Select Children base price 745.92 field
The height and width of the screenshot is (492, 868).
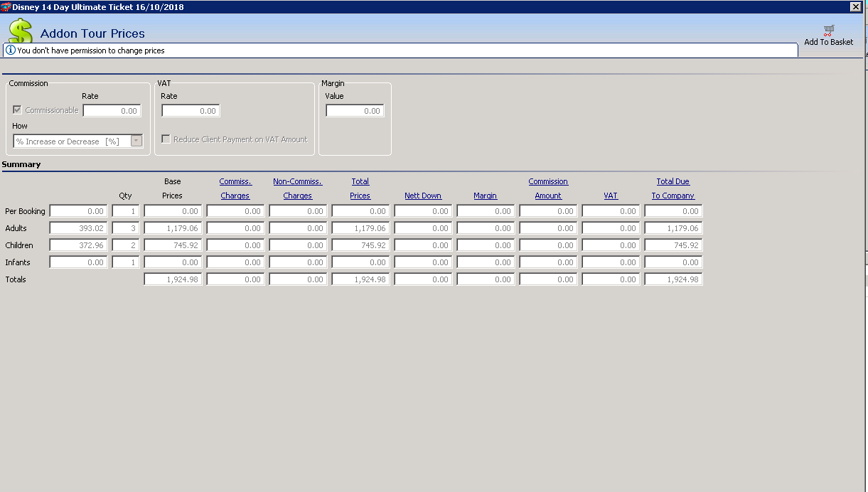[173, 245]
